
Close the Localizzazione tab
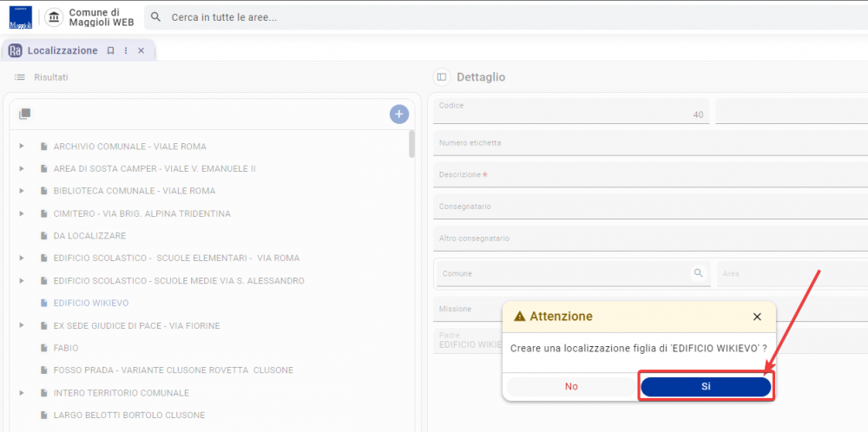[141, 50]
